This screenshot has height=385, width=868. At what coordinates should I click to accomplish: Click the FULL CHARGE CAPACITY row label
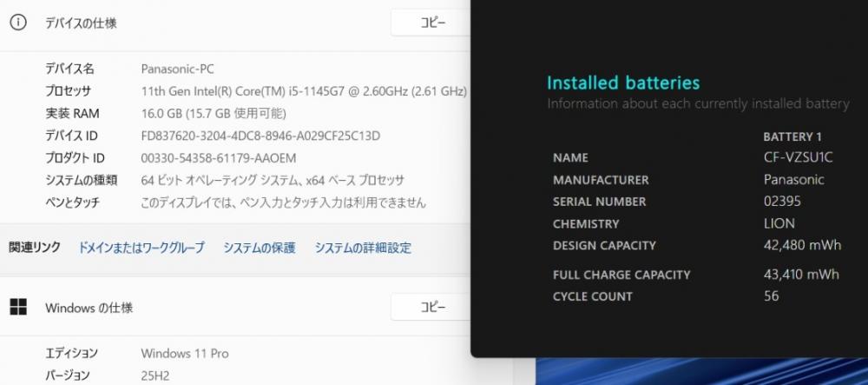[x=621, y=275]
